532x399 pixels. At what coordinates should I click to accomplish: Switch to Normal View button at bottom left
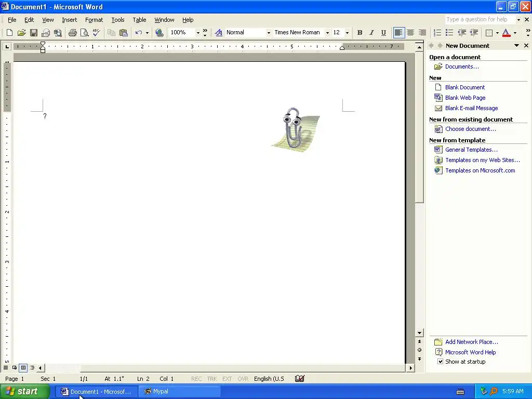tap(6, 367)
